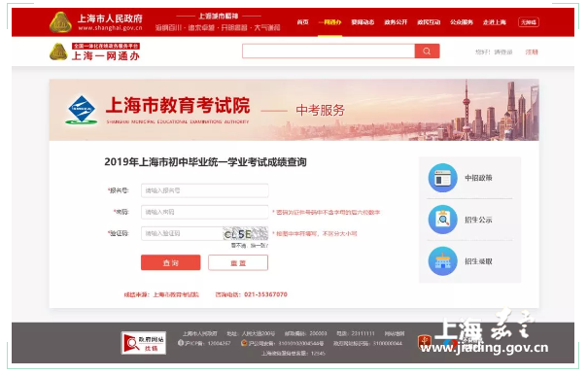Open 招生录取 via its building icon
Screen dimensions: 588x376
coord(442,261)
